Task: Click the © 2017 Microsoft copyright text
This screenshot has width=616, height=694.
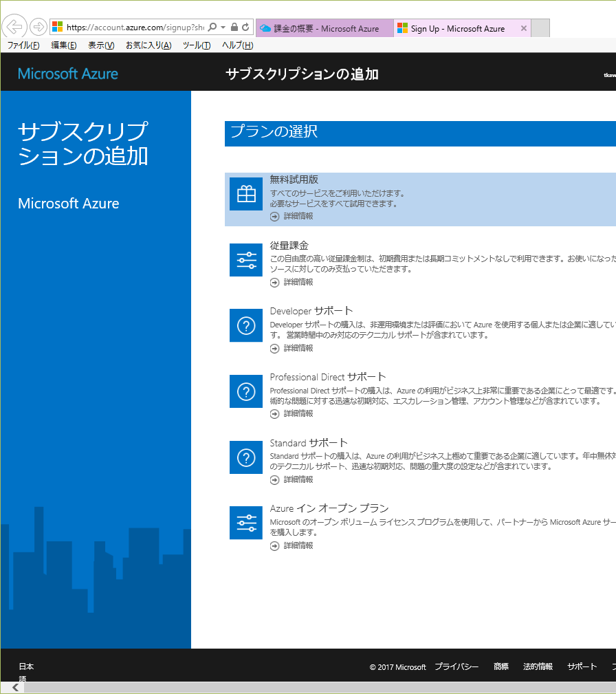Action: (x=397, y=667)
